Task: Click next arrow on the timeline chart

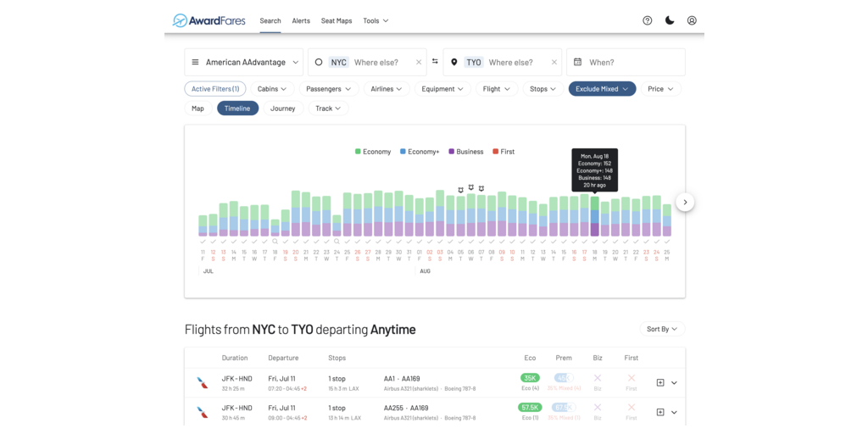Action: [x=685, y=203]
